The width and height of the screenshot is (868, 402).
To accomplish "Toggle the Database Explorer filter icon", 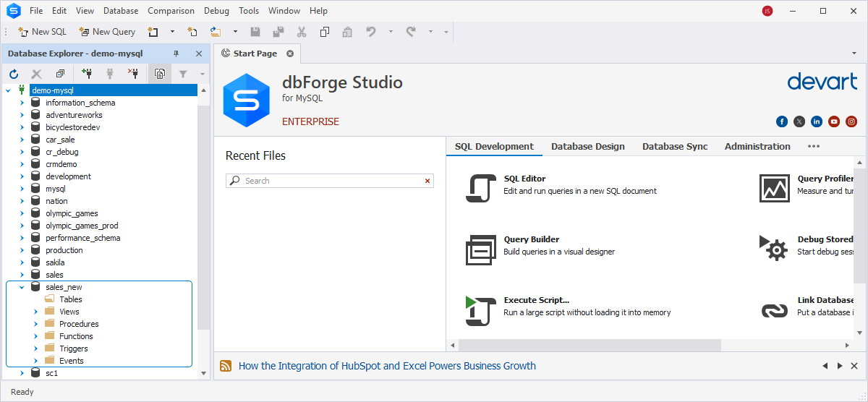I will (183, 74).
